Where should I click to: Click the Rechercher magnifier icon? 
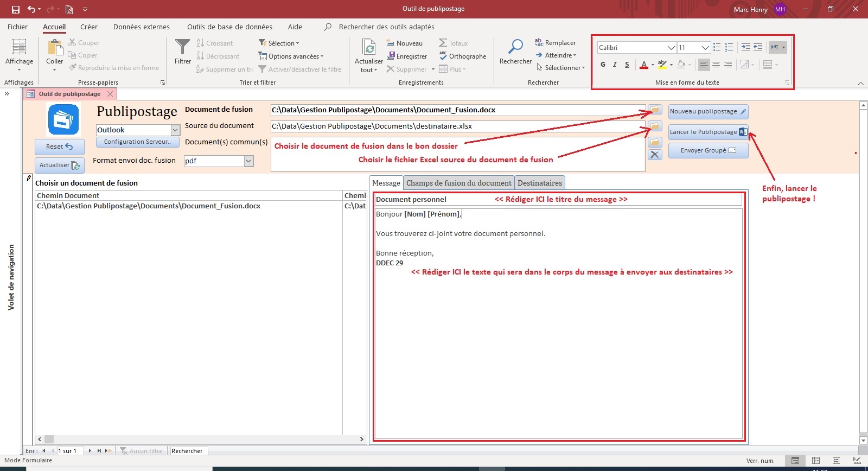click(x=515, y=47)
